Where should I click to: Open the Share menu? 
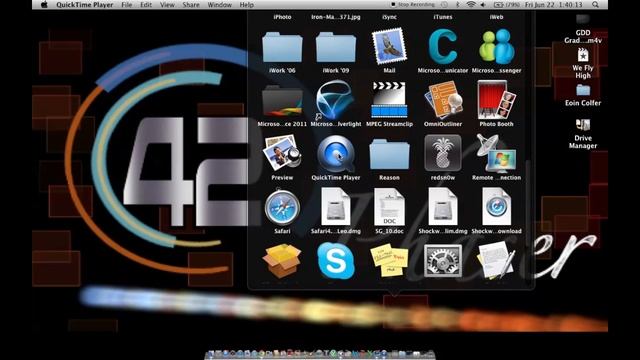point(191,5)
